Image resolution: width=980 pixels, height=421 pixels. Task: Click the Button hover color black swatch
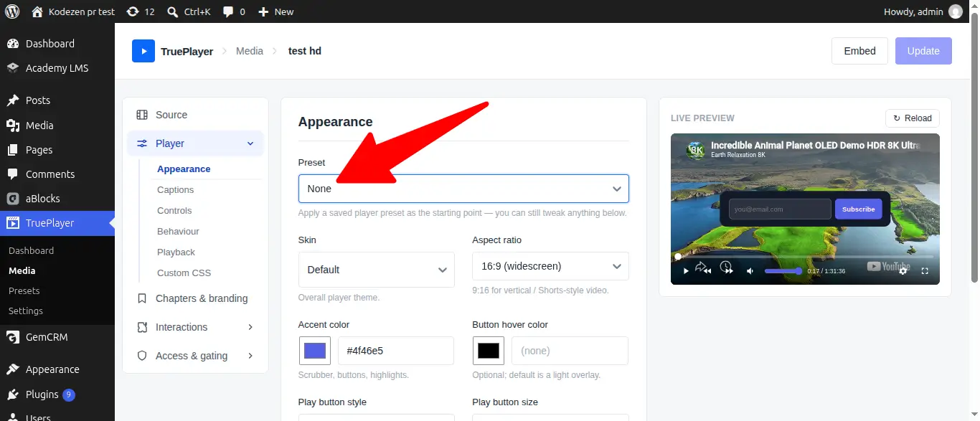coord(489,351)
